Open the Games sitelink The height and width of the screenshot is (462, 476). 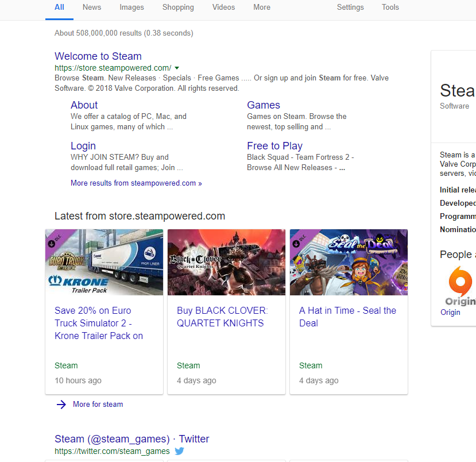pyautogui.click(x=263, y=105)
